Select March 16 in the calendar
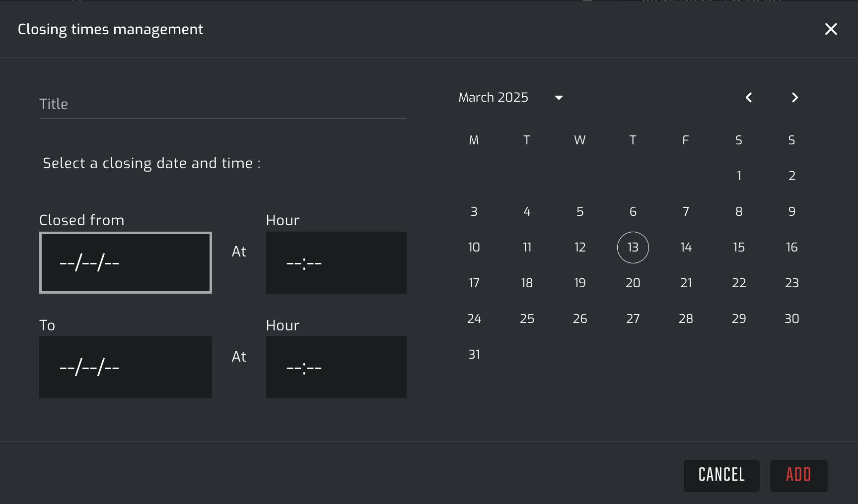 coord(791,248)
